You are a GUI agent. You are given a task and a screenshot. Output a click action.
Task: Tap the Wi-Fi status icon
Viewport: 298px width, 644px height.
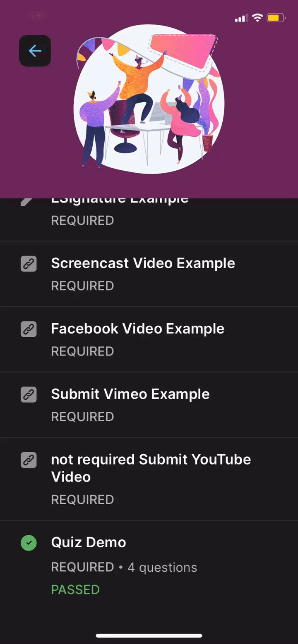tap(257, 18)
